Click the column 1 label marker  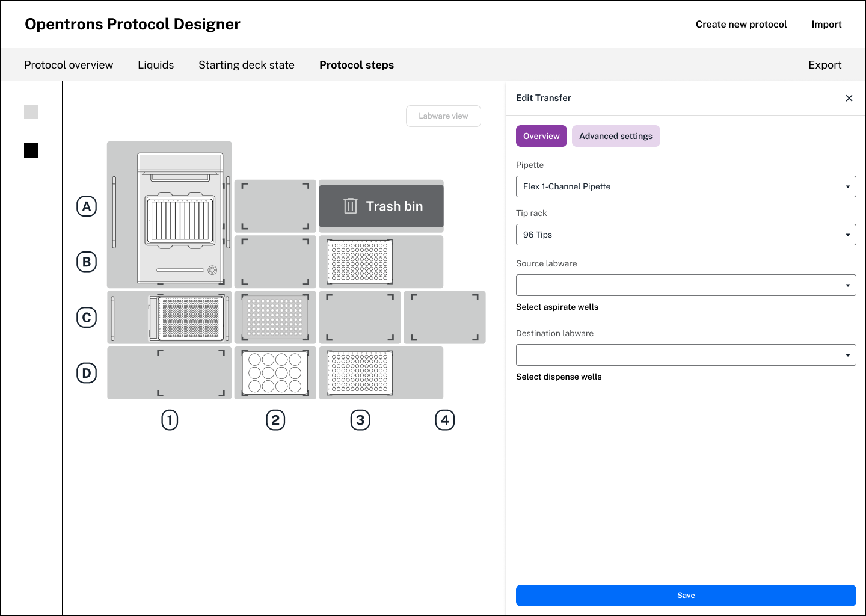[x=170, y=420]
